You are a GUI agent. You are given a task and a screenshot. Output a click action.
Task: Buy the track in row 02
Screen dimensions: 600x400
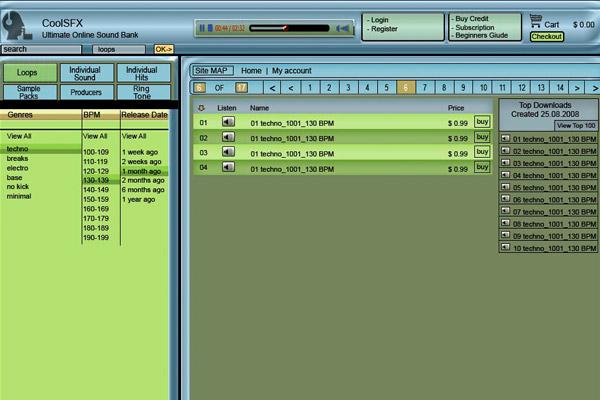pyautogui.click(x=482, y=137)
